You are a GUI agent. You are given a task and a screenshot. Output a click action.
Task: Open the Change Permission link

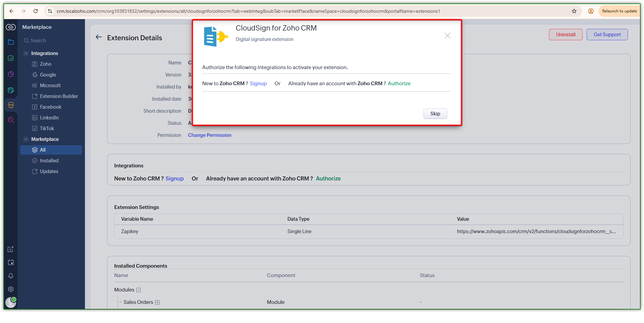pyautogui.click(x=210, y=135)
